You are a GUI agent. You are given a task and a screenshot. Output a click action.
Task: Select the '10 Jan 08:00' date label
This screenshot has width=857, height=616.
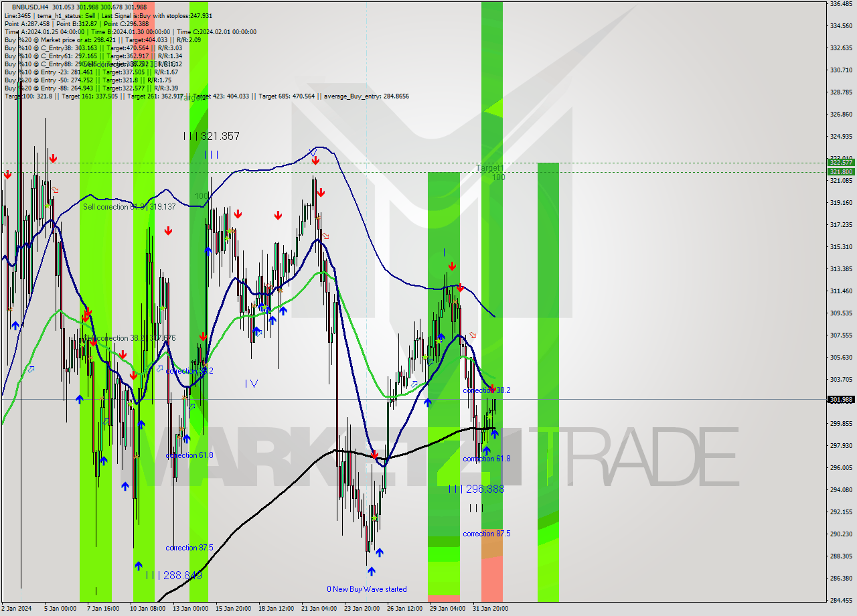click(147, 609)
